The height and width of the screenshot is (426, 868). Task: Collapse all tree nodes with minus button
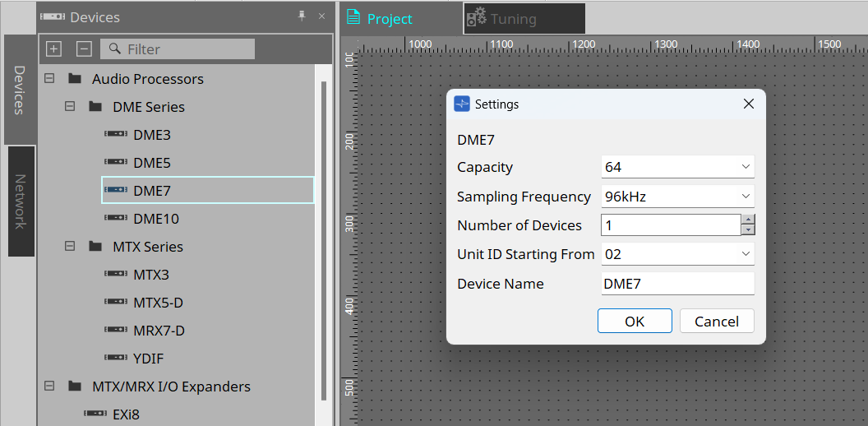pos(84,49)
